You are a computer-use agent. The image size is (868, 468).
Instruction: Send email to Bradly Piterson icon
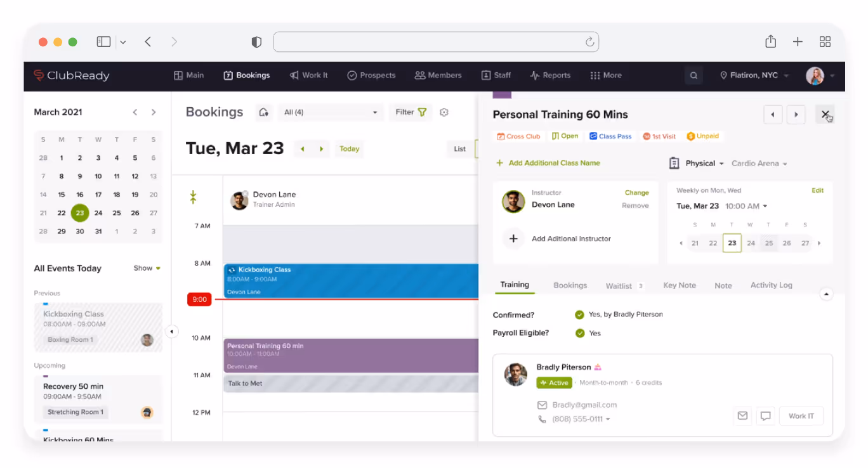coord(742,416)
